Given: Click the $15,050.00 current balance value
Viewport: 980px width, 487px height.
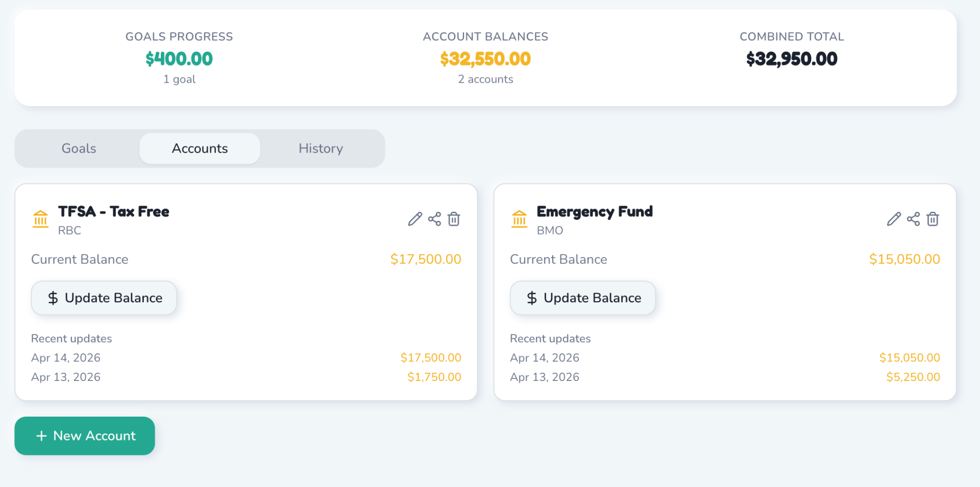Looking at the screenshot, I should click(x=904, y=259).
